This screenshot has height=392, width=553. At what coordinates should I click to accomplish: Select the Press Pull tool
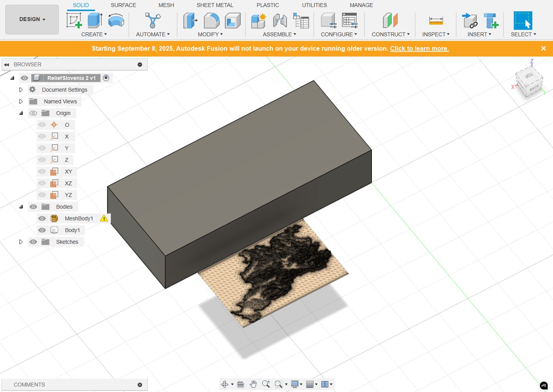click(x=190, y=20)
